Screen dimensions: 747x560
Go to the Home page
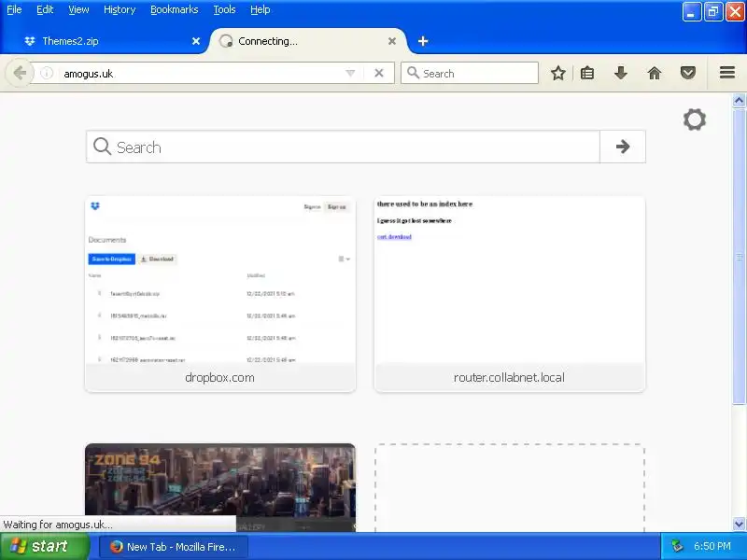pos(655,74)
